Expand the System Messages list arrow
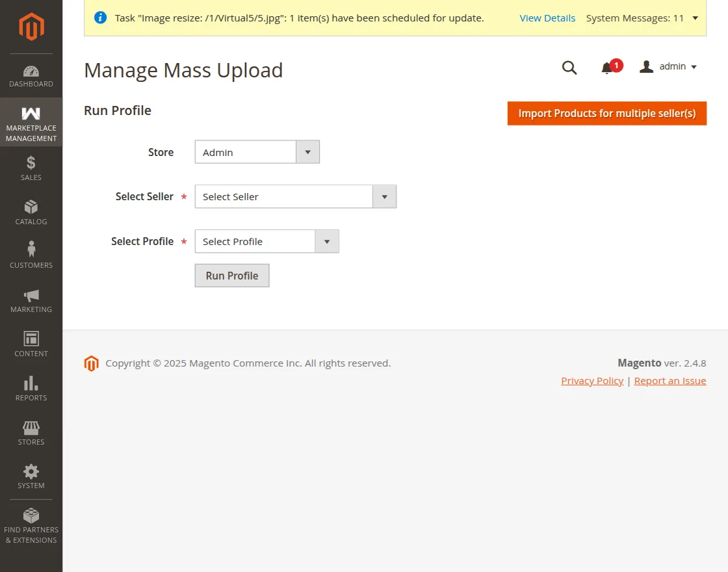This screenshot has width=728, height=572. [x=695, y=18]
